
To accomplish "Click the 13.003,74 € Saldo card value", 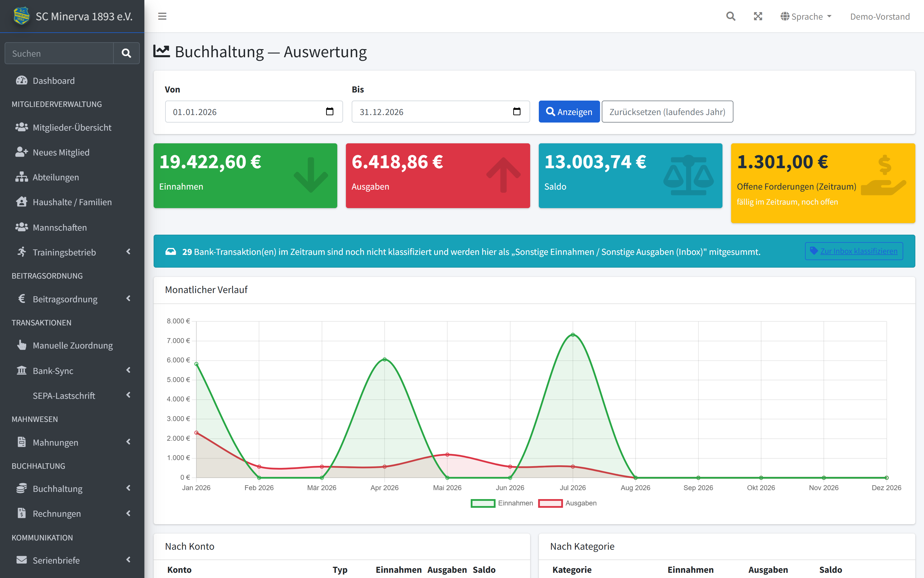I will (x=595, y=162).
